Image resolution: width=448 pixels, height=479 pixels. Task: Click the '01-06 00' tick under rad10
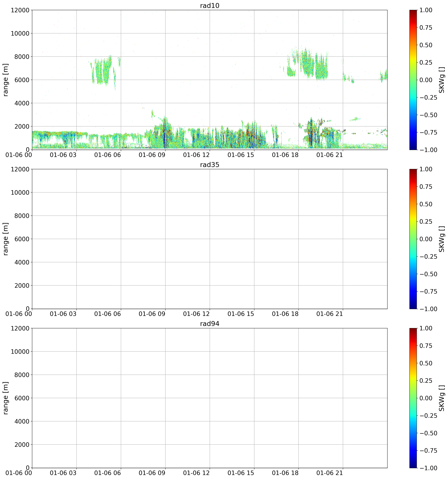[19, 155]
